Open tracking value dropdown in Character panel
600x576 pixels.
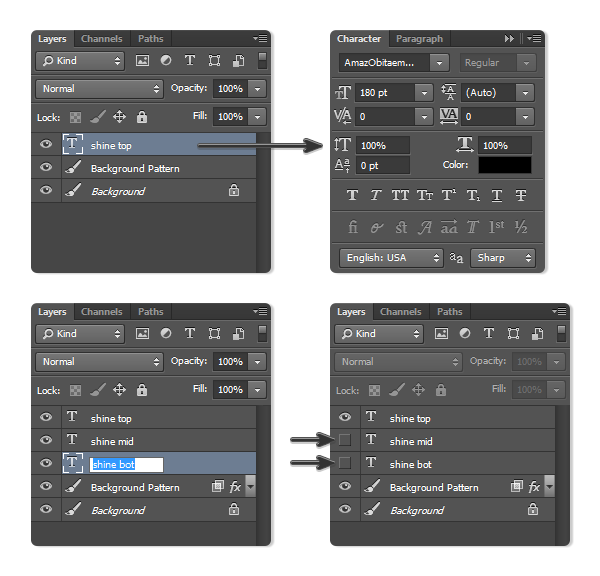point(525,117)
